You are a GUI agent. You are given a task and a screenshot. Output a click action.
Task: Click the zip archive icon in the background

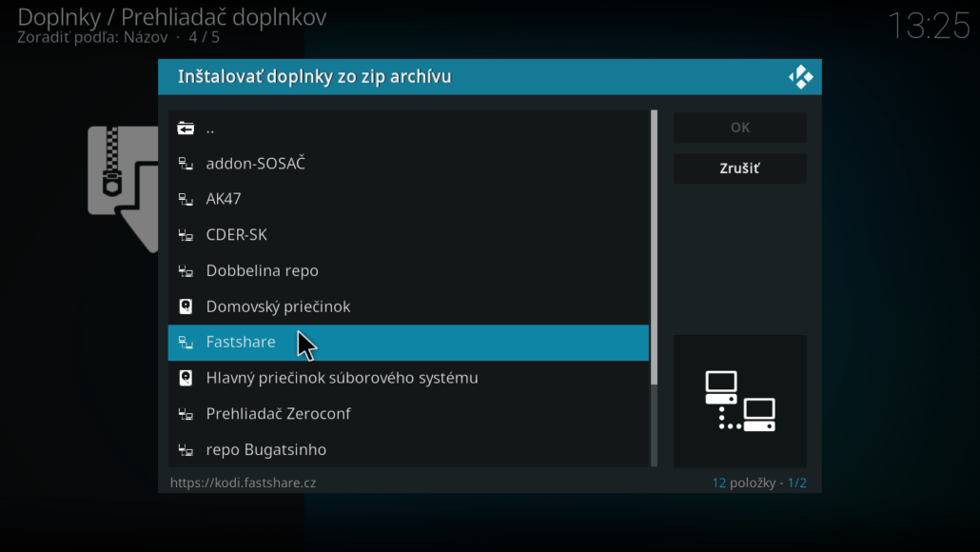119,186
